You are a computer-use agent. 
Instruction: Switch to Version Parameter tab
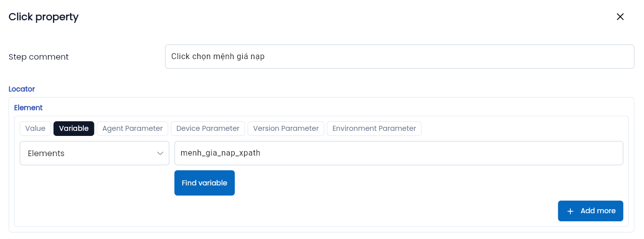tap(286, 128)
